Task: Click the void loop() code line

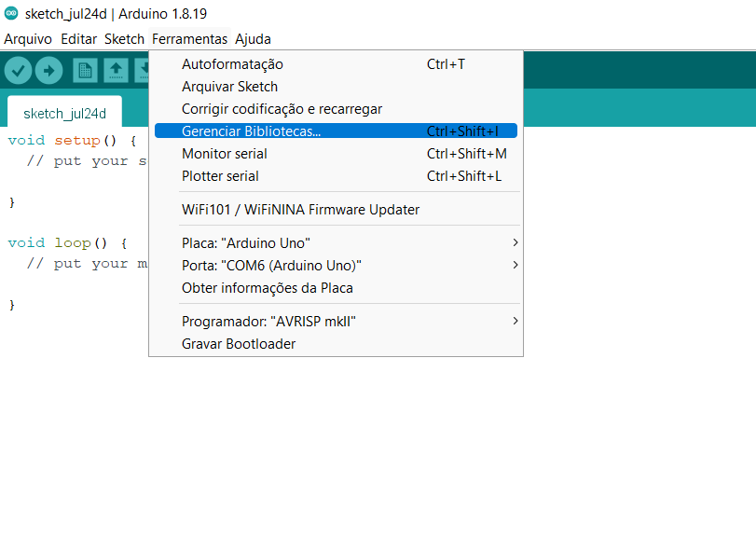Action: [x=67, y=242]
